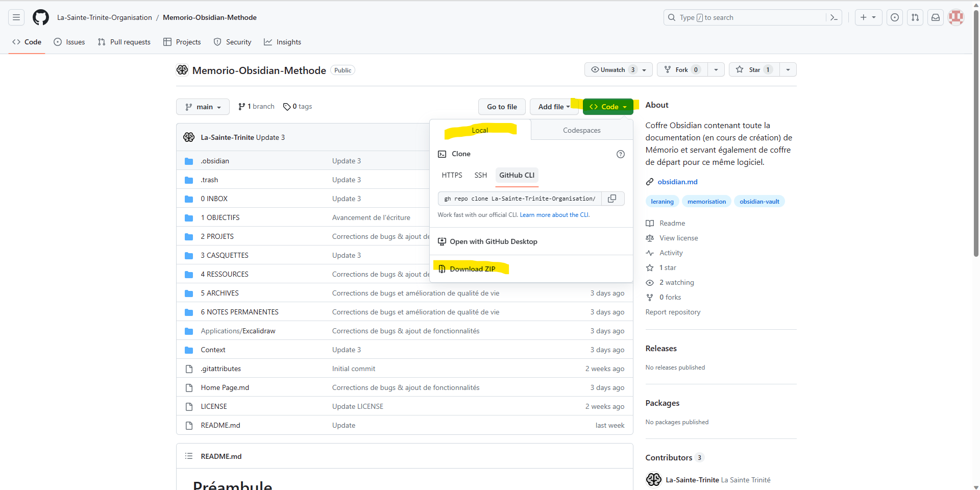Expand the Add file dropdown
Viewport: 980px width, 490px height.
554,107
